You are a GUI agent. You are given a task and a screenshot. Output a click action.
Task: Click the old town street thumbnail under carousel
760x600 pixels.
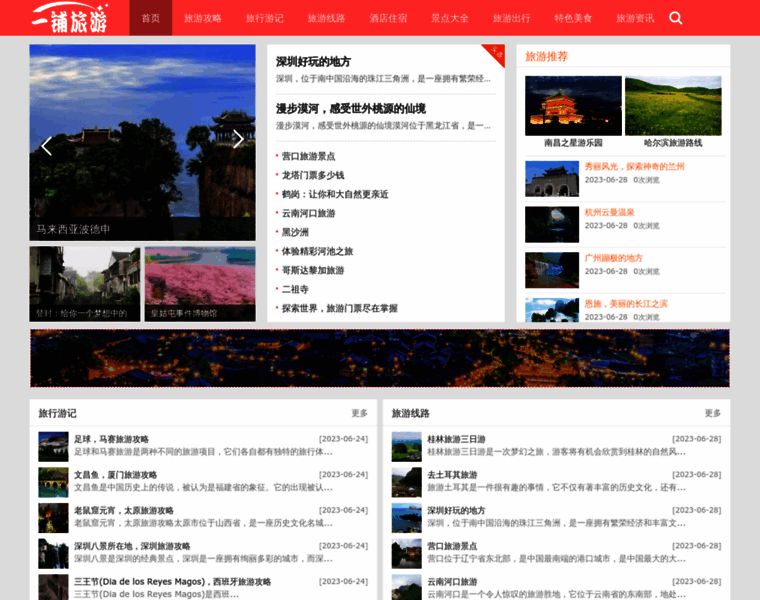[85, 284]
